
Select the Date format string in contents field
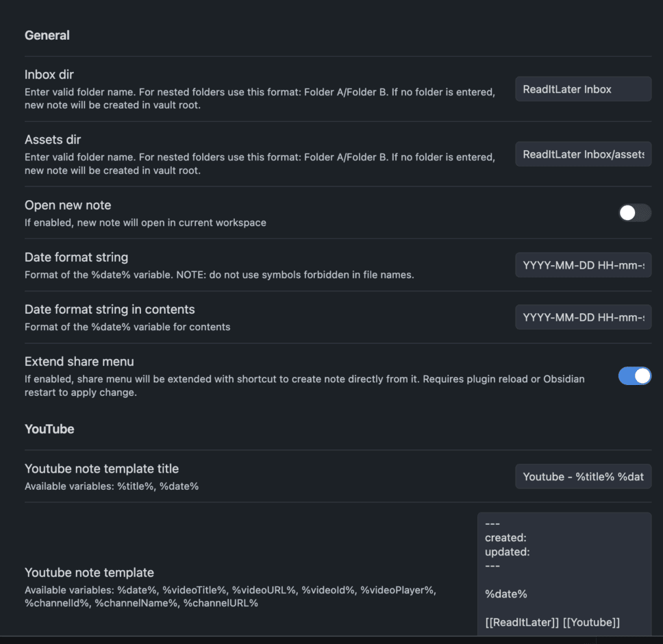coord(582,317)
